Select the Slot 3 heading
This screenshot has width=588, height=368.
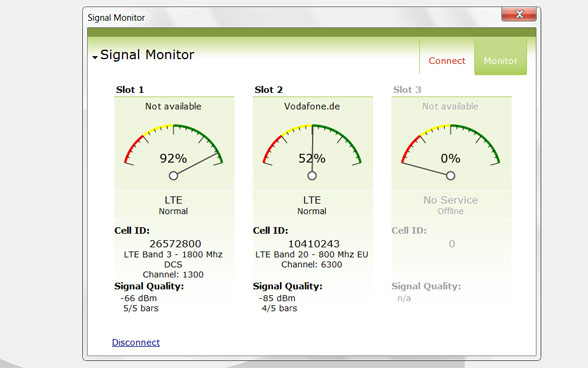point(407,90)
